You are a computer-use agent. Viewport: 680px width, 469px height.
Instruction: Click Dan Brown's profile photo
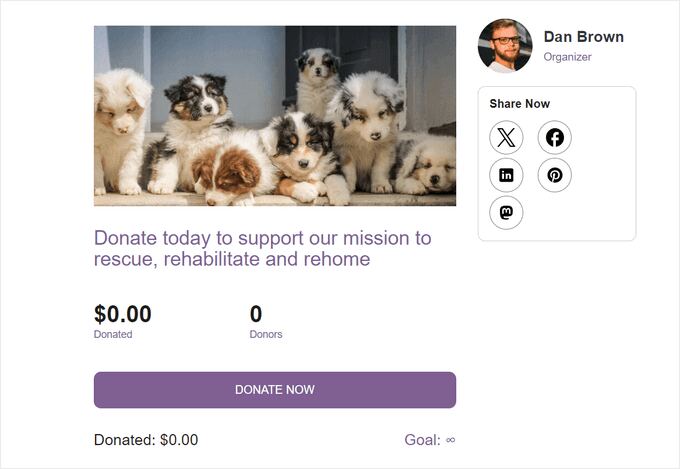[505, 46]
